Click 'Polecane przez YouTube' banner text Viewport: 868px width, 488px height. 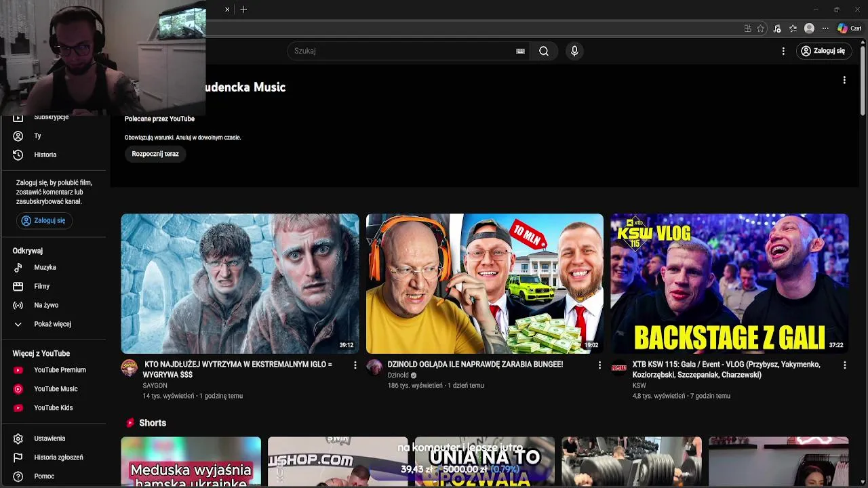tap(159, 119)
